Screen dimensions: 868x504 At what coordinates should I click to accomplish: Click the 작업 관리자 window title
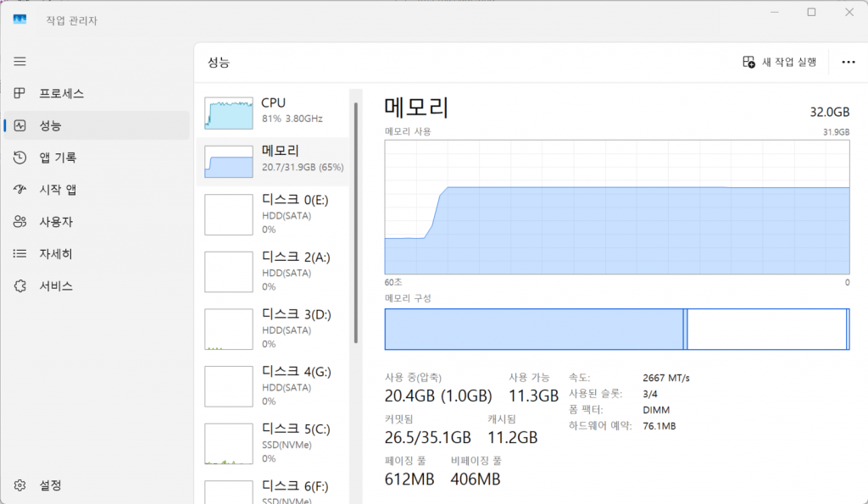pos(71,20)
